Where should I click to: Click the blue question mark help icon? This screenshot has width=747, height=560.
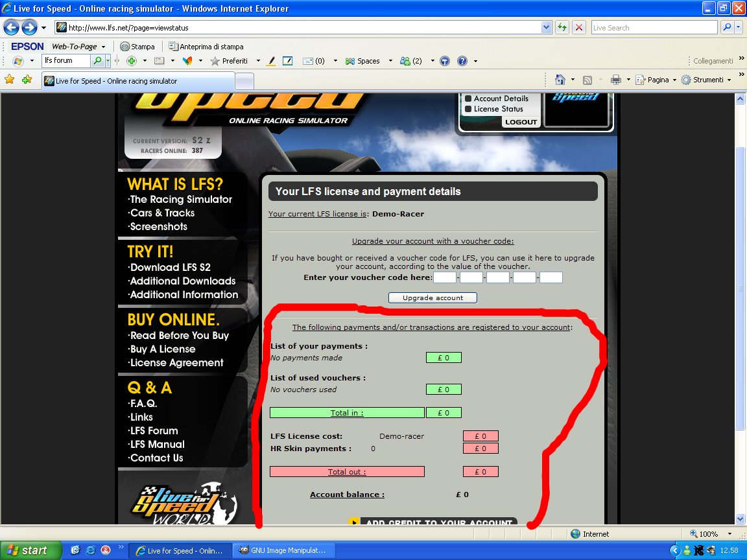point(462,61)
